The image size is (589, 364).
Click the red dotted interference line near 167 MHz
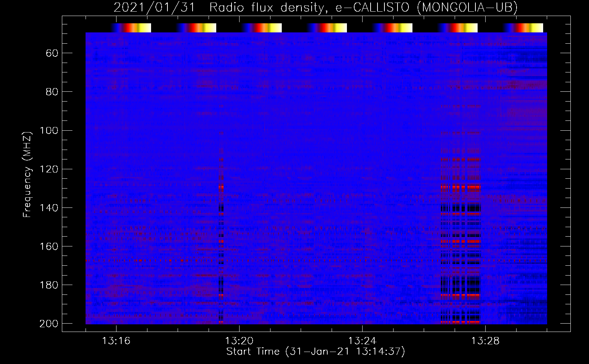[316, 261]
